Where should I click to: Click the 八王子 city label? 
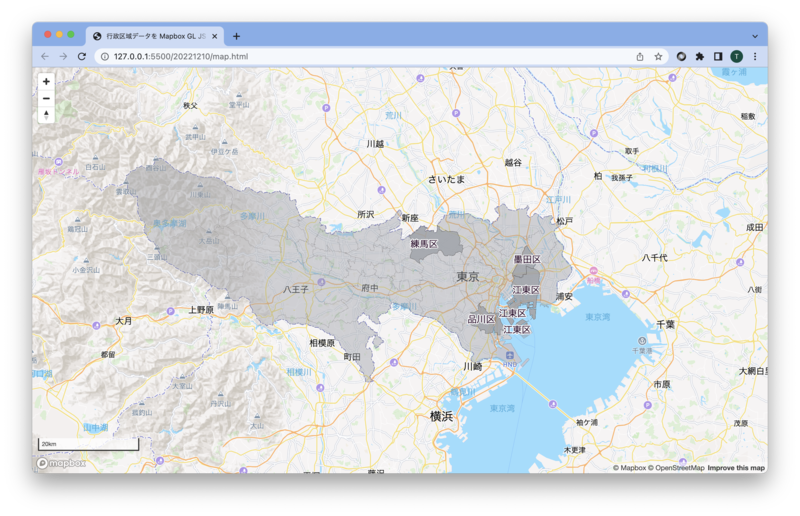pos(296,289)
